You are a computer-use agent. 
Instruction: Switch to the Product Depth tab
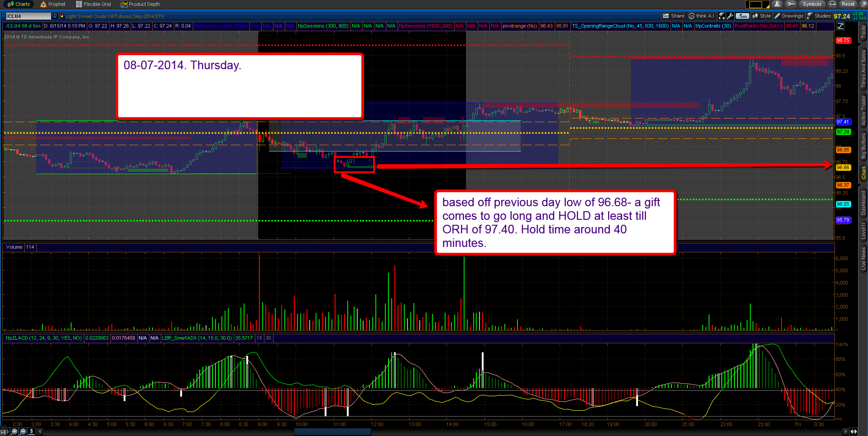click(x=140, y=4)
